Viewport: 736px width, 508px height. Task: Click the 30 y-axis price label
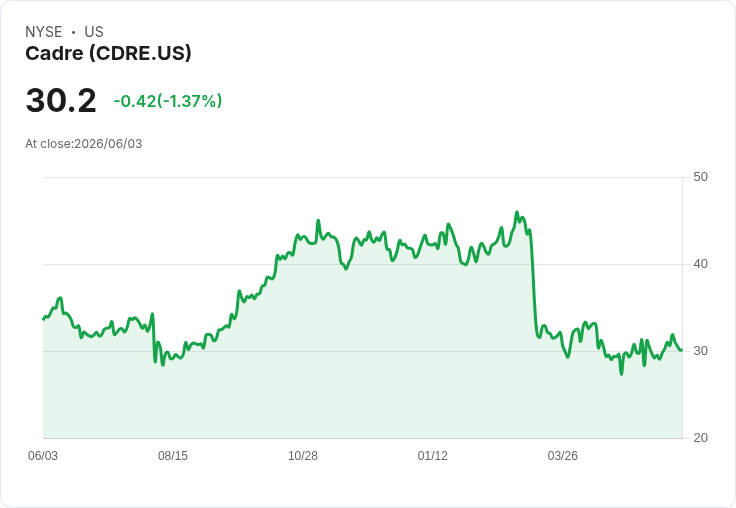tap(700, 351)
